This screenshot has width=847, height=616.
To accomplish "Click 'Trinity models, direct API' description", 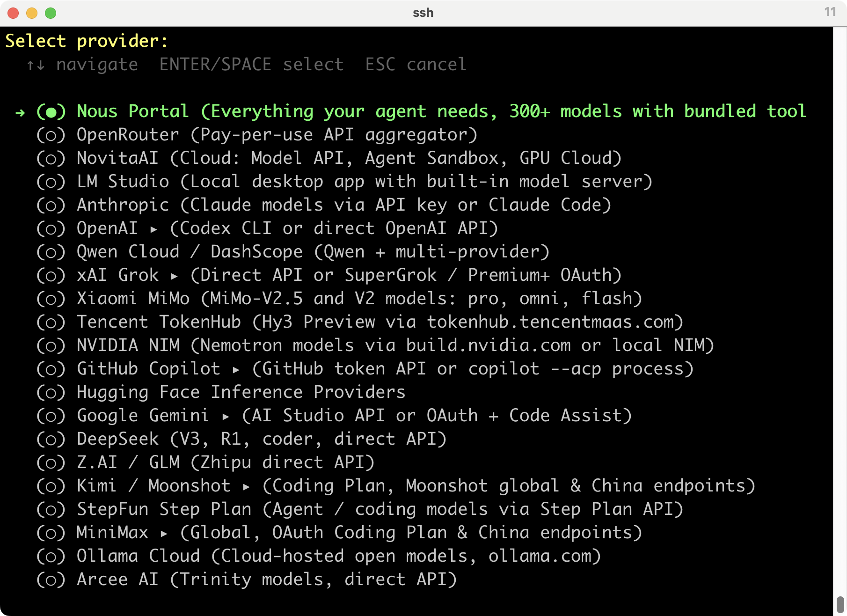I will 313,579.
